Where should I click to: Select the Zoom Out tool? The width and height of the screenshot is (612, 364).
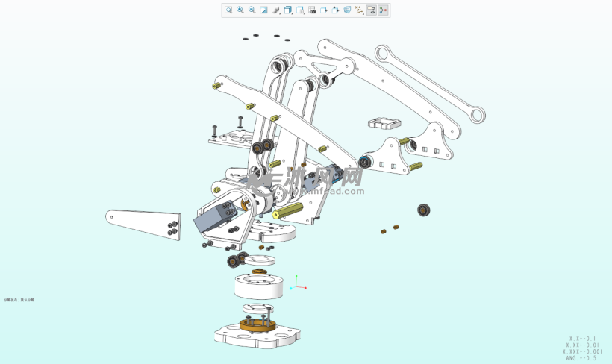[x=252, y=10]
